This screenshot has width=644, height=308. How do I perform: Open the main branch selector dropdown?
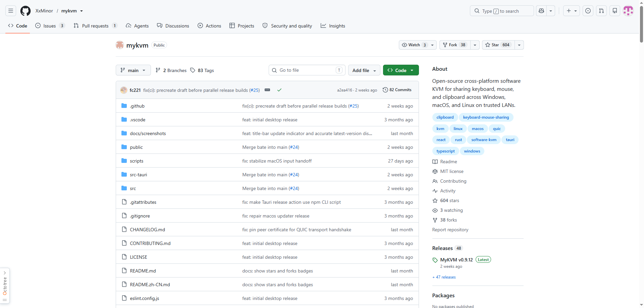click(133, 70)
